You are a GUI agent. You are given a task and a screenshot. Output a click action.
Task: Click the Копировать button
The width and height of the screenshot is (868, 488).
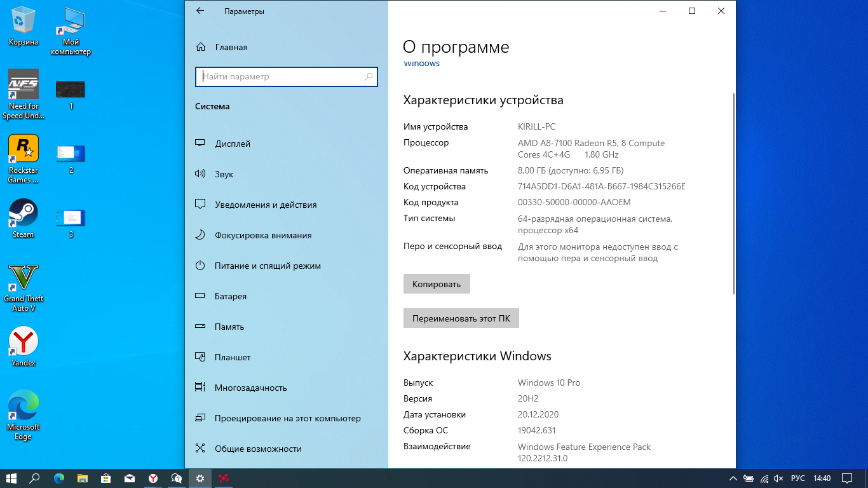pyautogui.click(x=437, y=284)
